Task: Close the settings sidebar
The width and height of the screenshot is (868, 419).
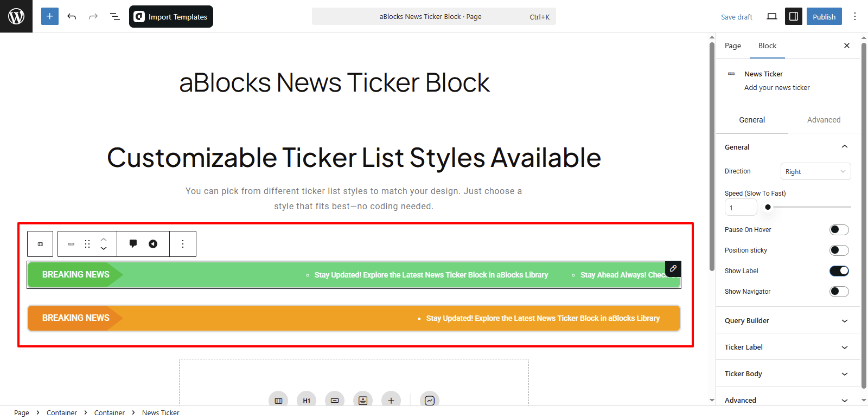Action: click(x=847, y=46)
